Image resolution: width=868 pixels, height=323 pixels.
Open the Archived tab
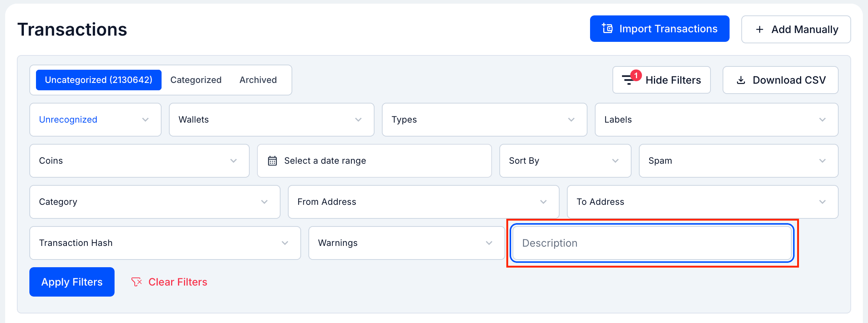coord(258,80)
